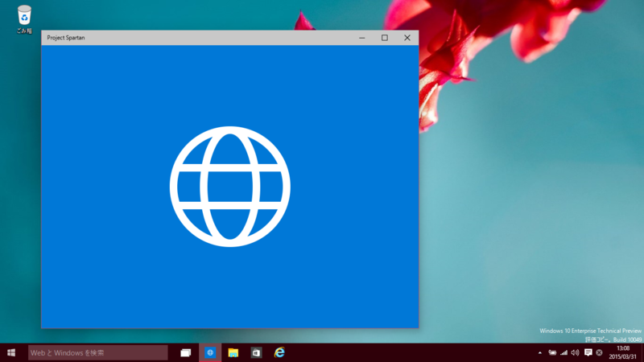Launch Internet Explorer from the taskbar
Screen dimensions: 644x362
(x=279, y=352)
